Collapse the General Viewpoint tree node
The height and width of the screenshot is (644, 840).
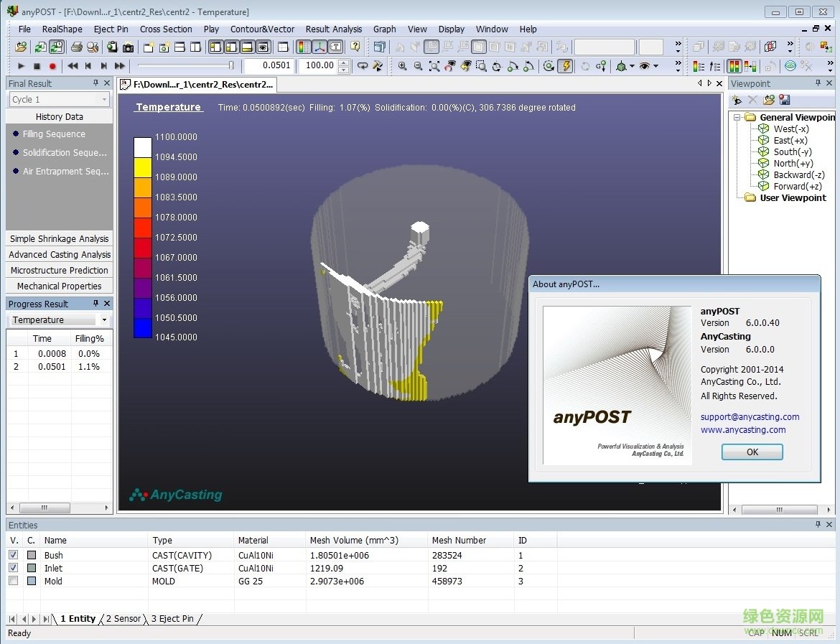[736, 117]
